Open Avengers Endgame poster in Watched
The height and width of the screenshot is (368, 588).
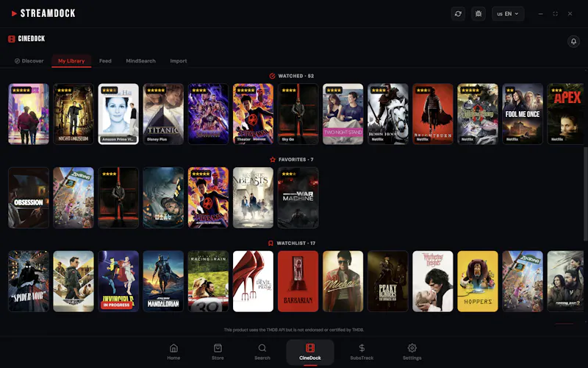(208, 114)
